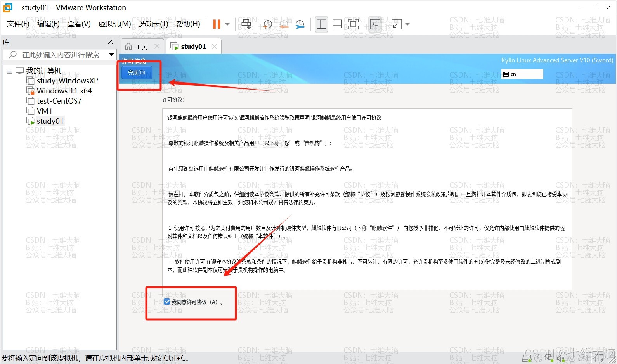Click the Windows 11 x64 VM icon
Image resolution: width=617 pixels, height=364 pixels.
30,91
